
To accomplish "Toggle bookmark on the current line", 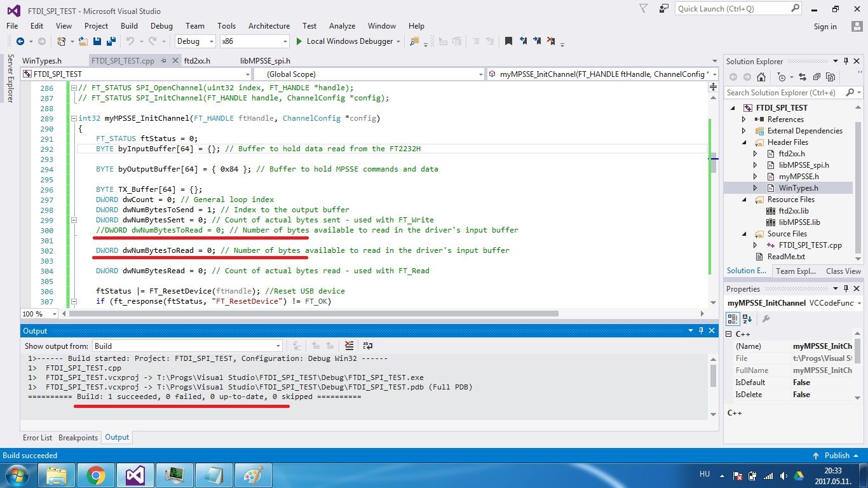I will pos(508,41).
